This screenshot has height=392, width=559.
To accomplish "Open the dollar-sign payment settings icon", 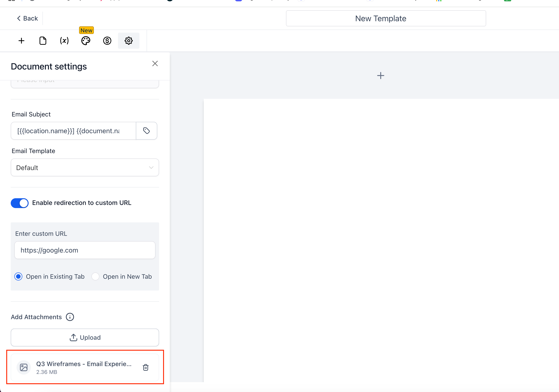I will (107, 41).
